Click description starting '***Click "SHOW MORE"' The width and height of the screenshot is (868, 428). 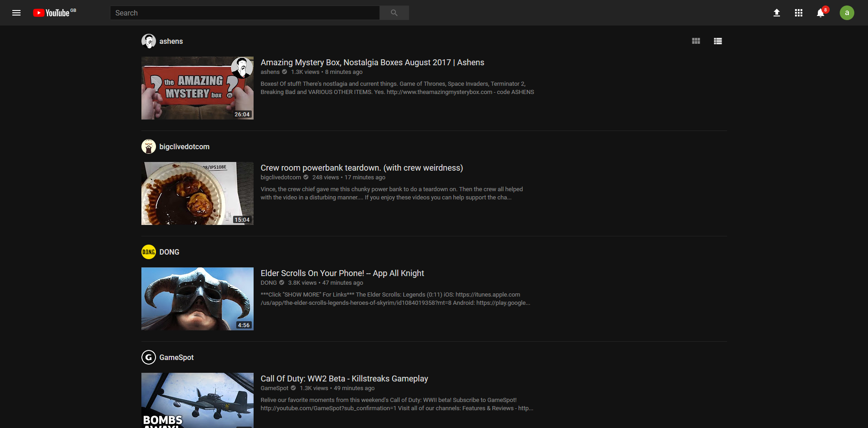tap(395, 299)
